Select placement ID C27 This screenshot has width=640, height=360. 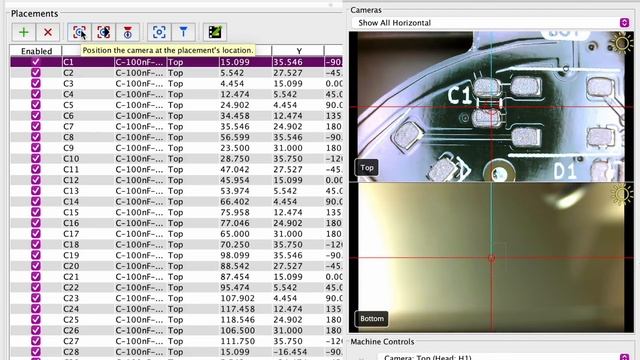[x=71, y=341]
